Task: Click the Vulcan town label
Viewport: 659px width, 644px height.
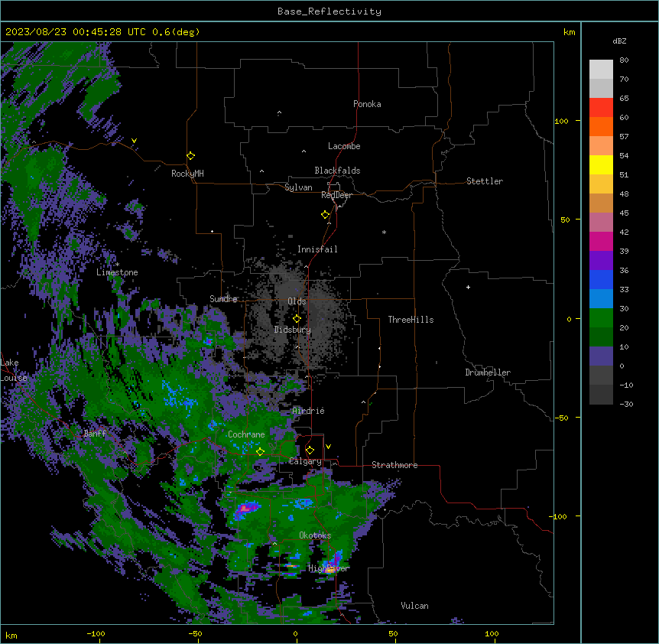Action: coord(415,606)
